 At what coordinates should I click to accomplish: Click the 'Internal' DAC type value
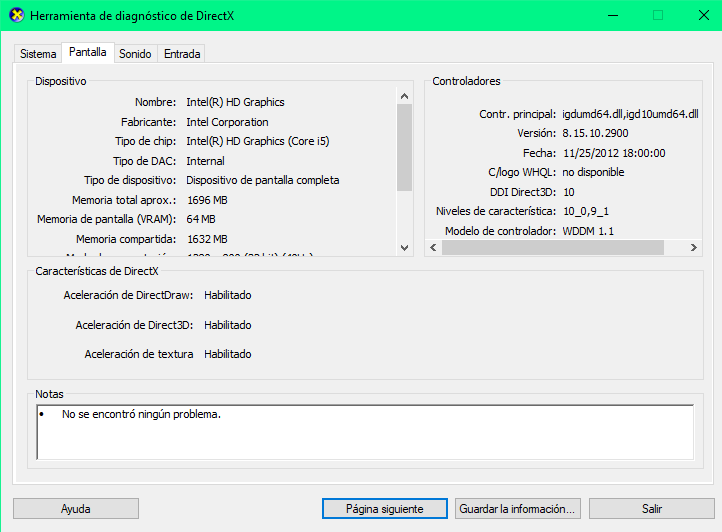tap(205, 161)
